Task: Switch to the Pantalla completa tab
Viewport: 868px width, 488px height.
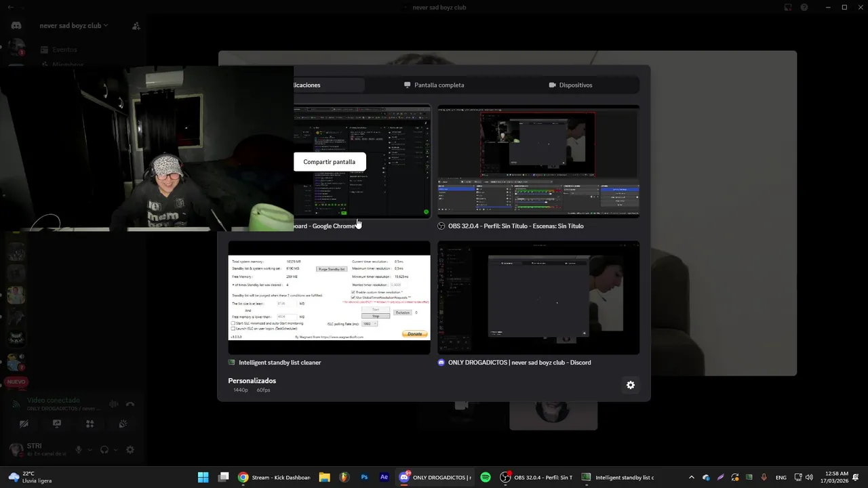Action: tap(434, 85)
